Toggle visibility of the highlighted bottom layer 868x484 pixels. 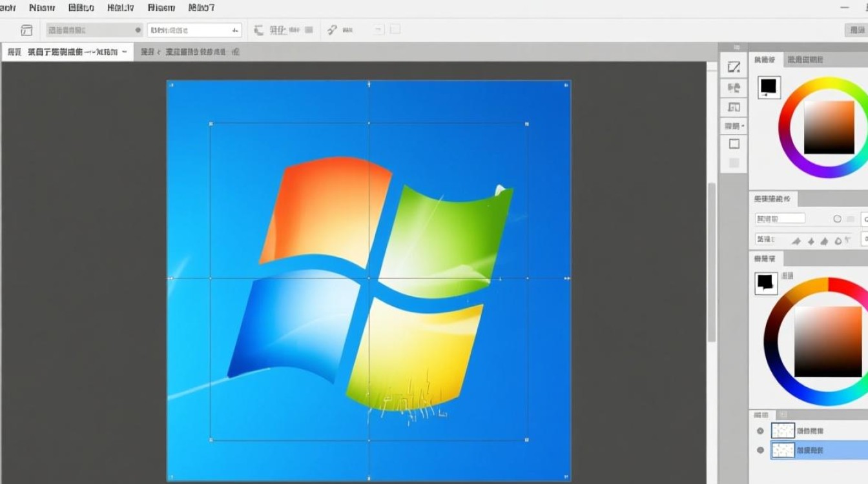pyautogui.click(x=760, y=450)
